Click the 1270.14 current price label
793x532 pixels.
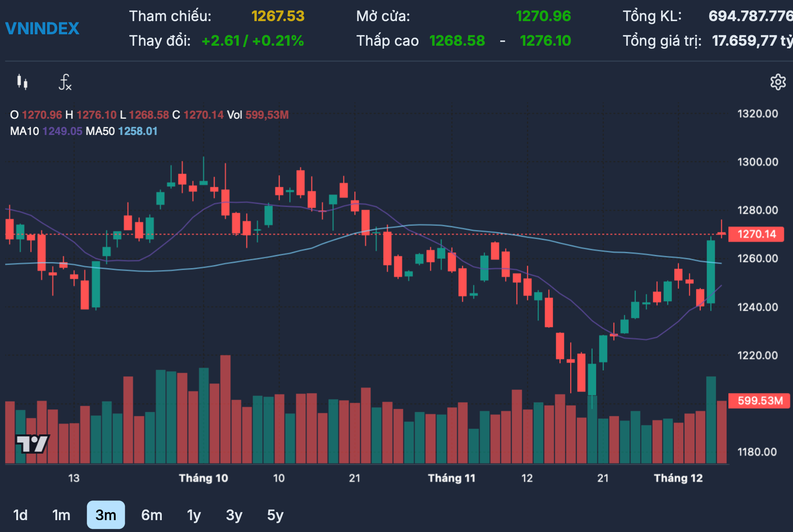(757, 234)
